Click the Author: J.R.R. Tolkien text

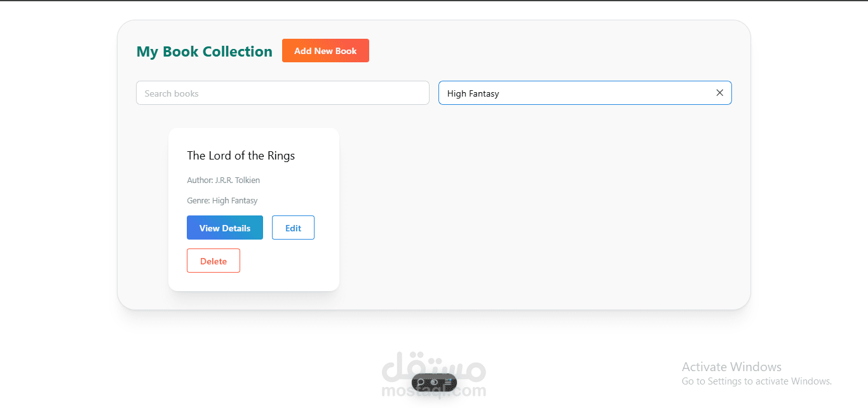coord(223,180)
